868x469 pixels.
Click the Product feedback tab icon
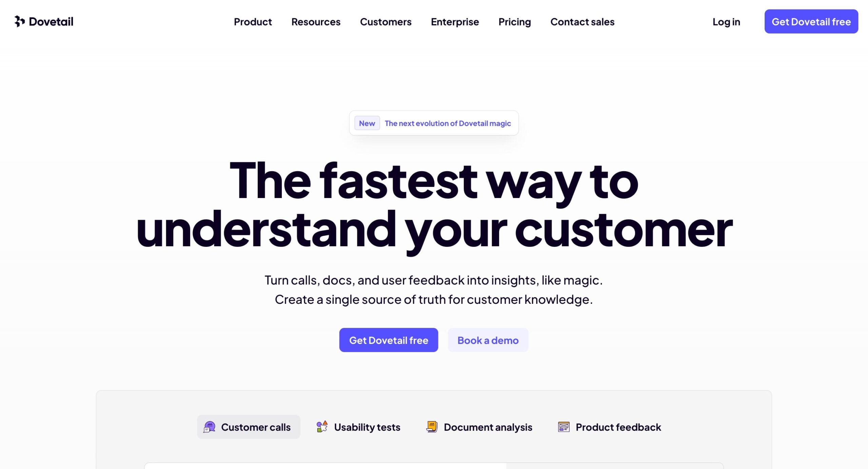tap(563, 427)
